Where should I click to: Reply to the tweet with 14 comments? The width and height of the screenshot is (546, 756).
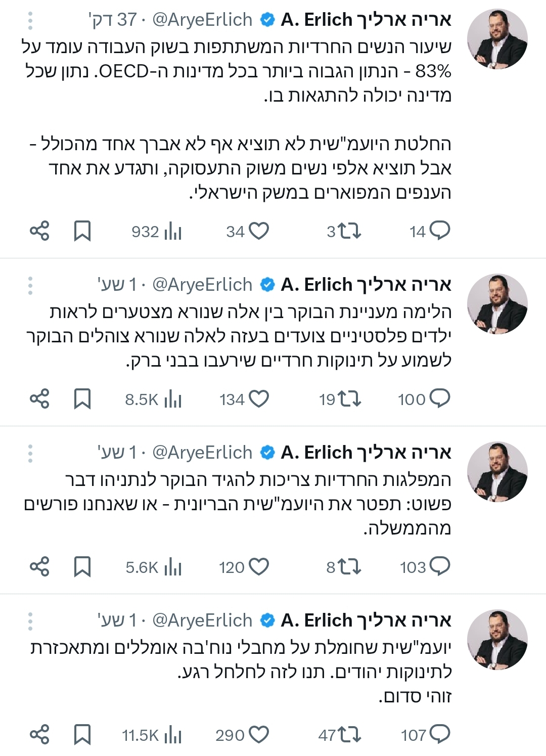(x=439, y=231)
